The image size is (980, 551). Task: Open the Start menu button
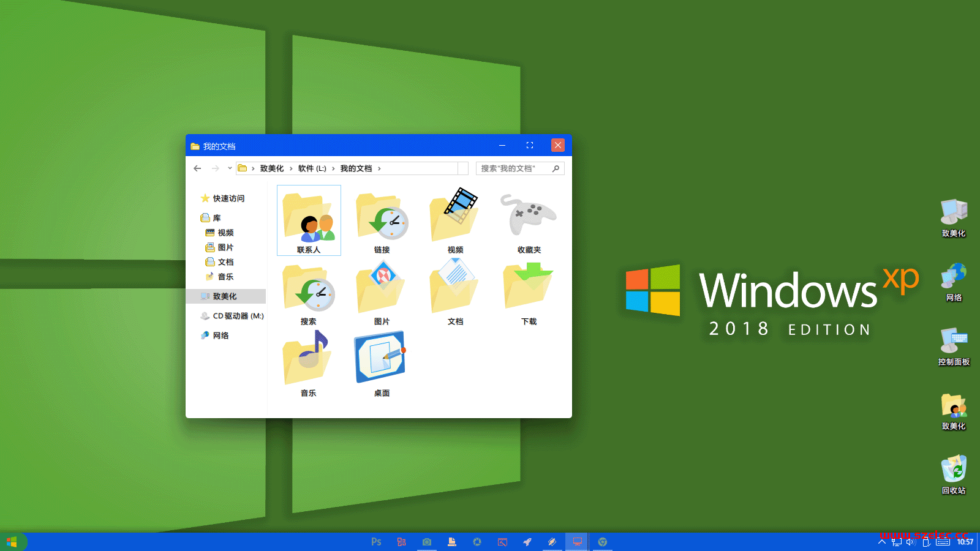(12, 542)
